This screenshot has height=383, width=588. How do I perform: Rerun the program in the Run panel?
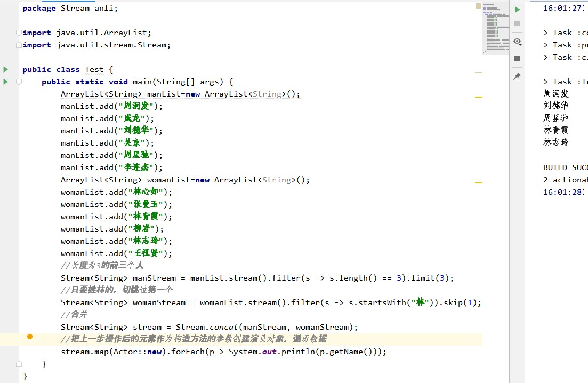point(517,10)
